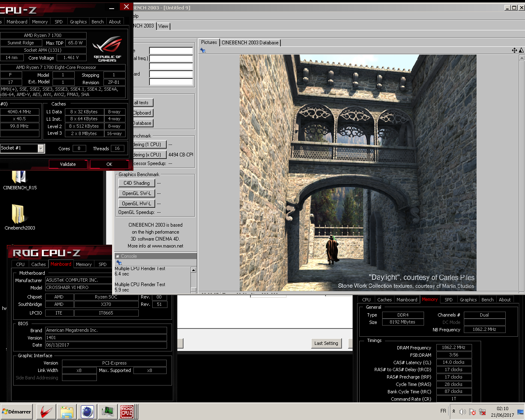The image size is (525, 420).
Task: Open Bench tab in lower-right CPU-Z window
Action: [488, 300]
